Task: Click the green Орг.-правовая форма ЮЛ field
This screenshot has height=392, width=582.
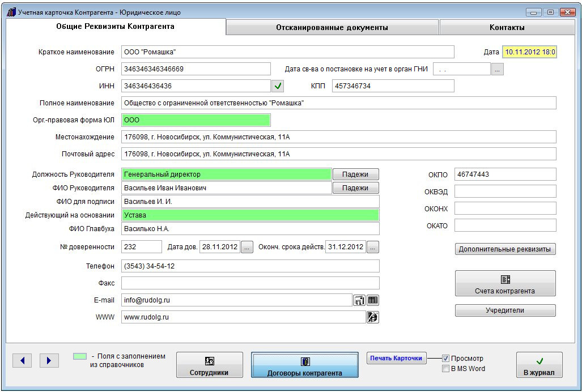Action: [x=196, y=120]
